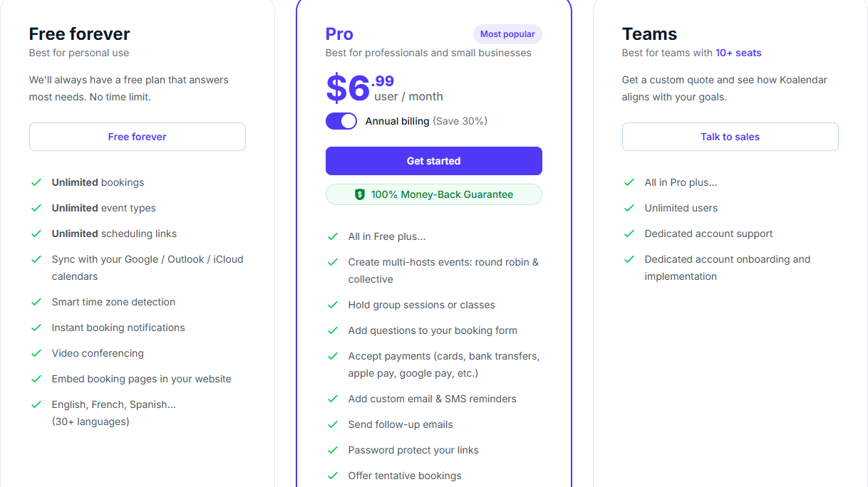Click checkmark beside Dedicated account support
Image resolution: width=868 pixels, height=487 pixels.
coord(629,234)
